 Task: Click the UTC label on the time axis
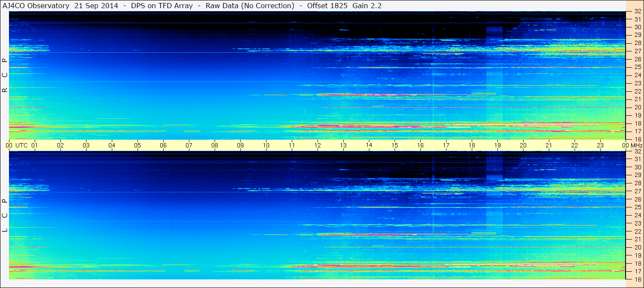pyautogui.click(x=22, y=145)
